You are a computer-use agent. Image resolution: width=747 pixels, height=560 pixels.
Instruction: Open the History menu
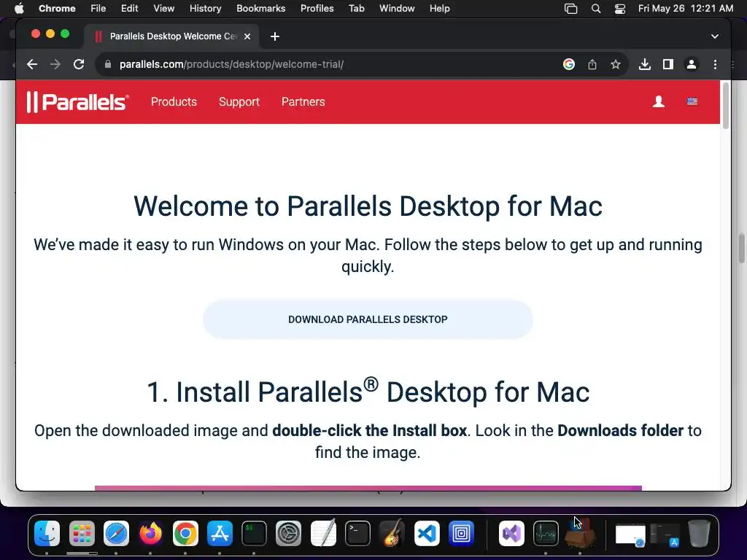click(x=205, y=8)
